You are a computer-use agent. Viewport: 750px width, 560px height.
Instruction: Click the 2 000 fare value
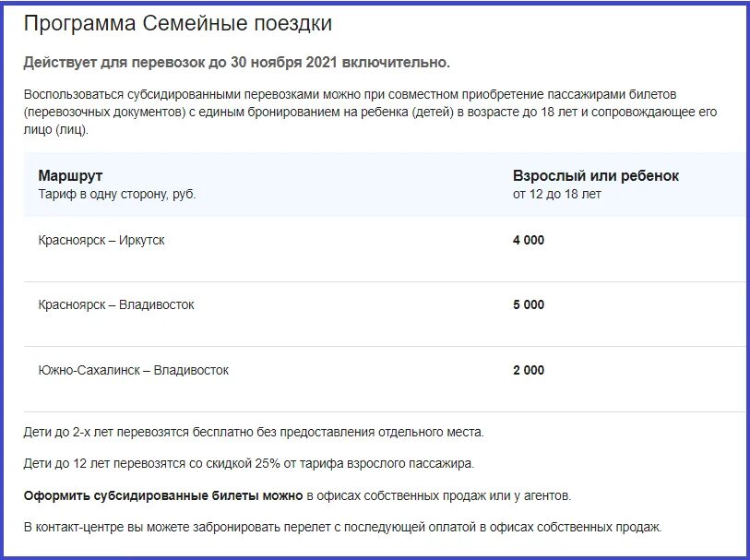529,370
